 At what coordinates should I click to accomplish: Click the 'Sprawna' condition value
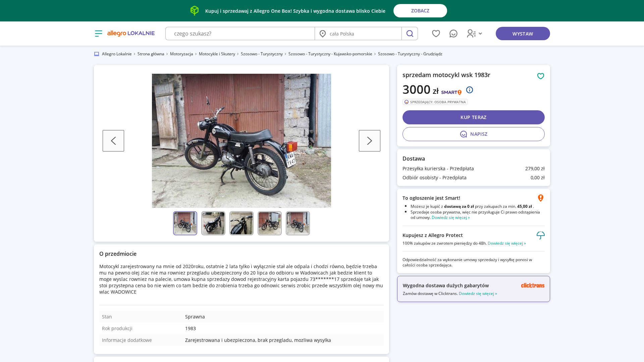195,317
